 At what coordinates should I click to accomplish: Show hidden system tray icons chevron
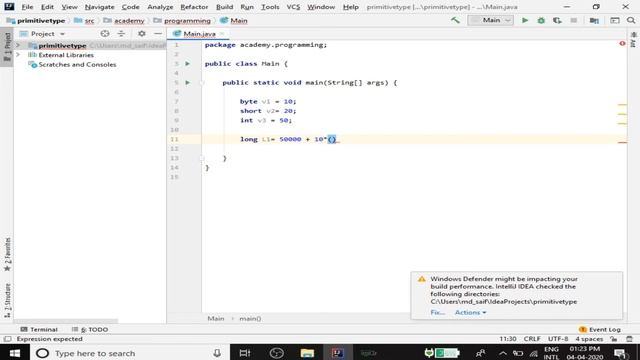pos(503,353)
